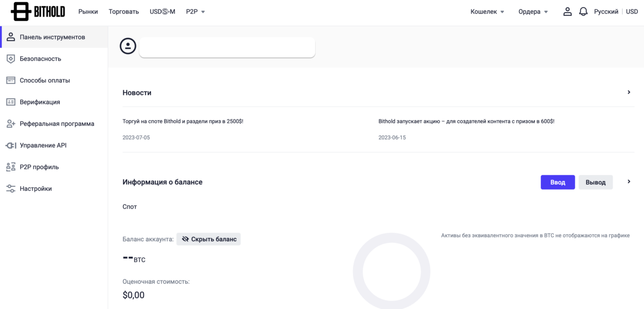The image size is (644, 309).
Task: Click the Управление API plug icon
Action: [11, 145]
